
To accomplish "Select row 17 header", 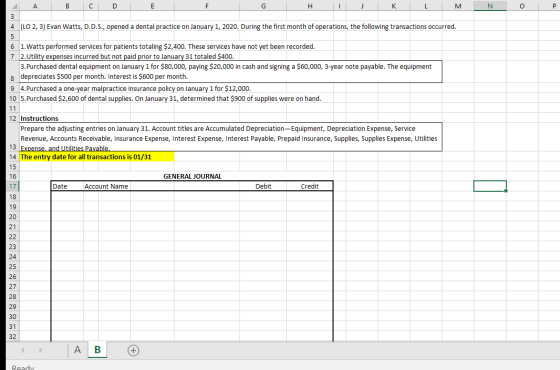I will 13,186.
